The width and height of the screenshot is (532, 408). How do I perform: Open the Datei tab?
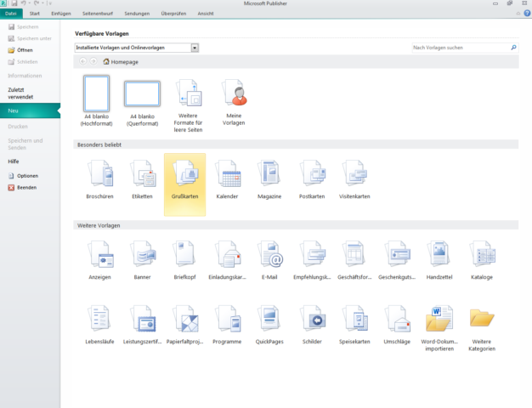pyautogui.click(x=11, y=14)
